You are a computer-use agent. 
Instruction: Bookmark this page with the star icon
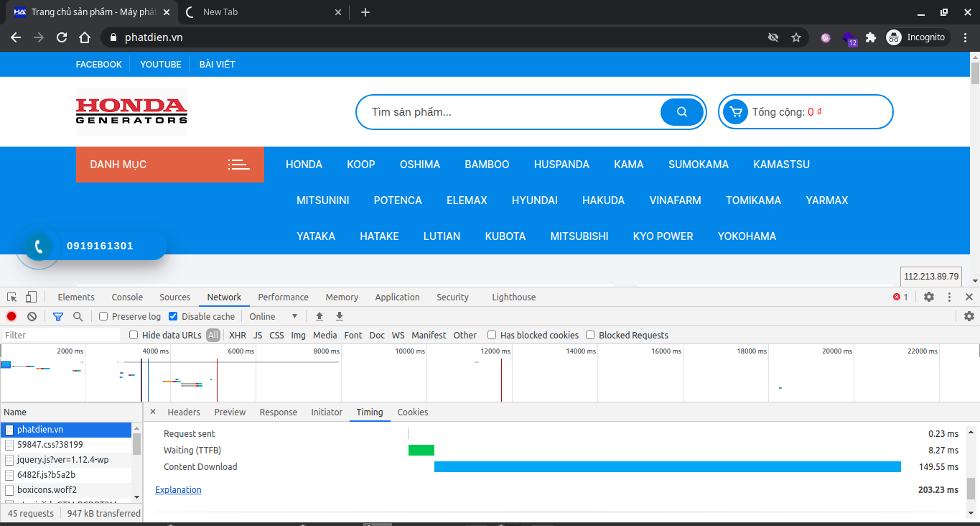click(795, 37)
